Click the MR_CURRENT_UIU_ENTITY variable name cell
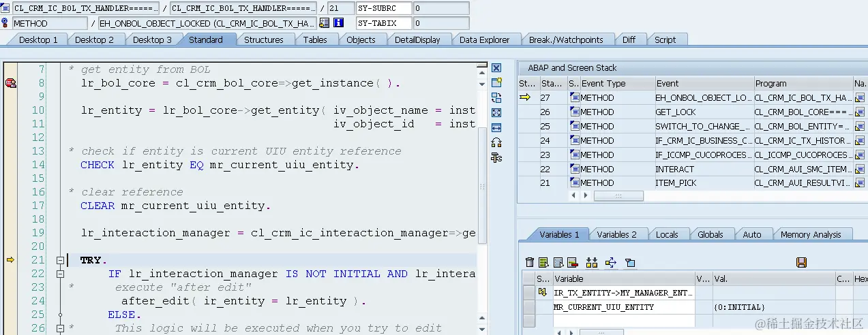Viewport: 868px width, 335px height. 623,307
